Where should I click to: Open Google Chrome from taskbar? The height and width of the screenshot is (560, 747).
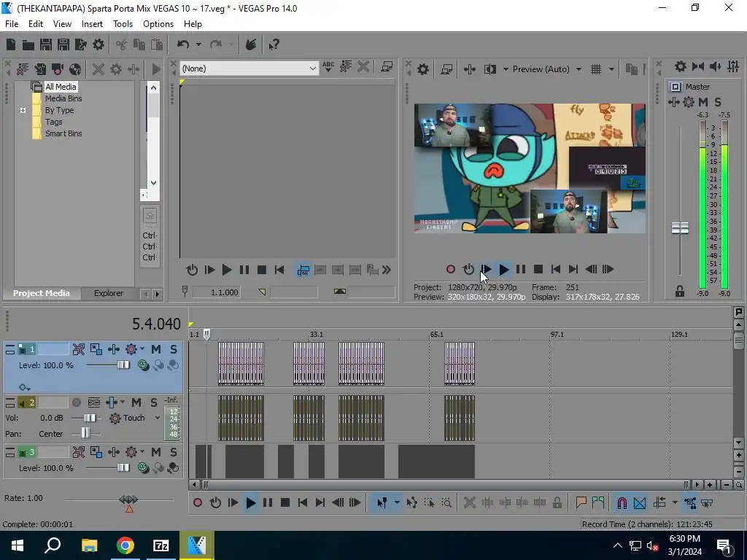125,545
